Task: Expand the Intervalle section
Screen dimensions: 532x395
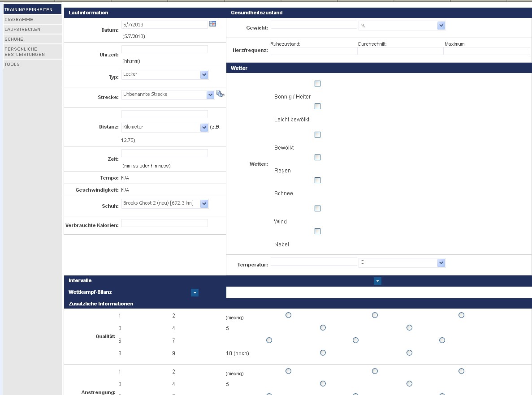Action: coord(378,281)
